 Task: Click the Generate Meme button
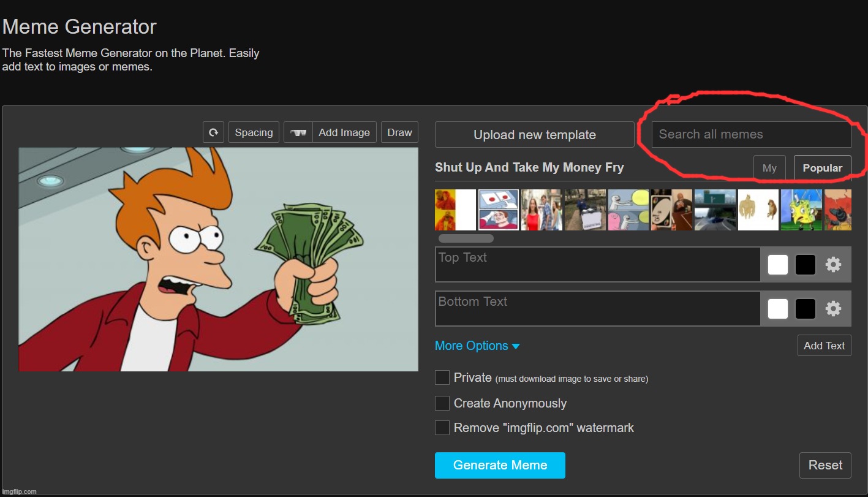[500, 465]
